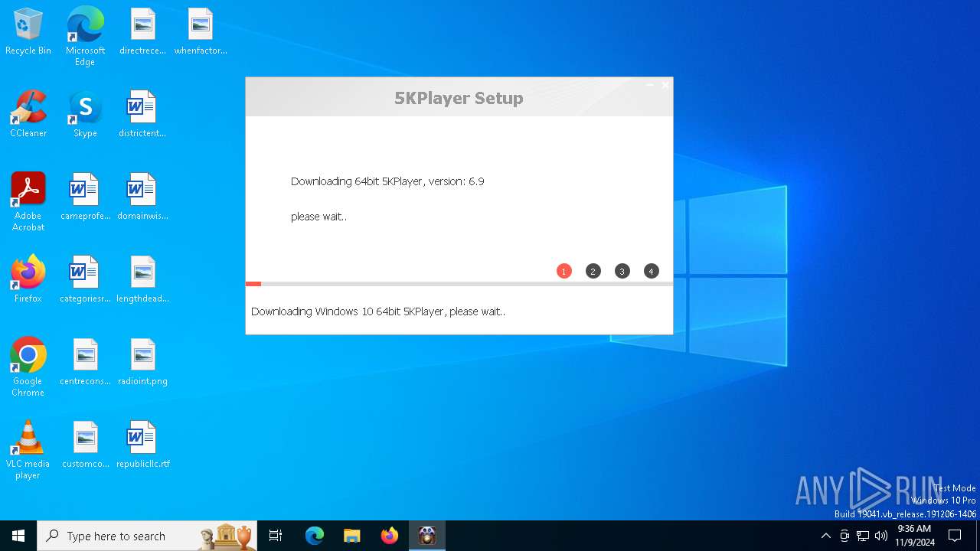Click the 5KPlayer Setup title text

click(459, 98)
